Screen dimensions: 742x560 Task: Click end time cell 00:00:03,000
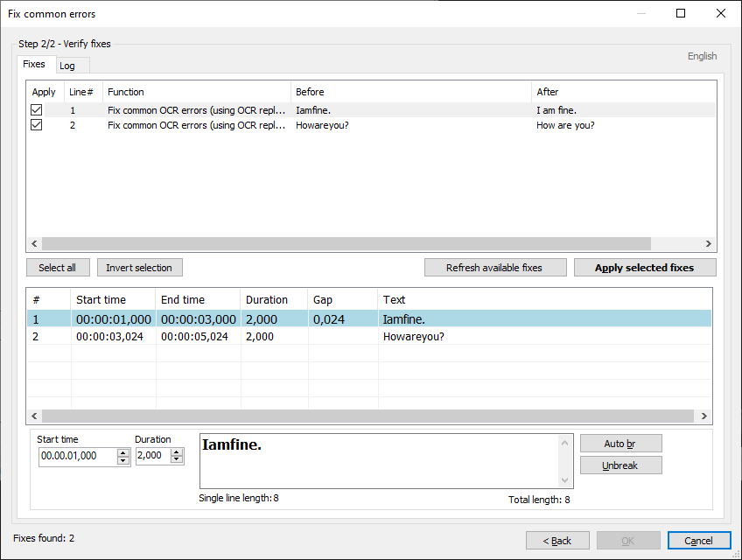coord(199,319)
